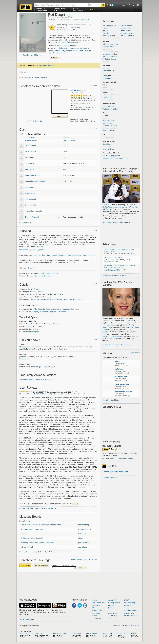Open the Watchlist menu
This screenshot has width=159, height=644.
(x=95, y=10)
